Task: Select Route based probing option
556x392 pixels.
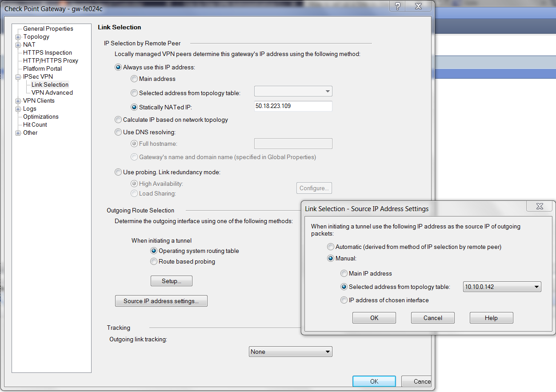Action: coord(154,262)
